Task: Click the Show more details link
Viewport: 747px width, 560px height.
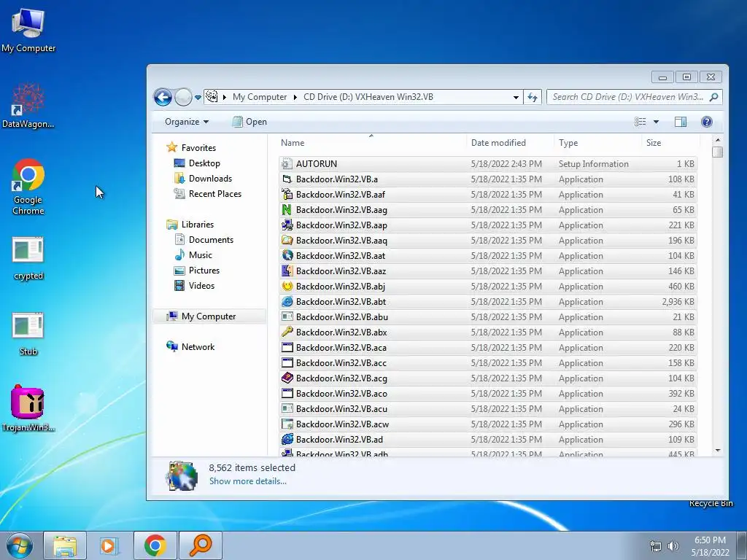Action: (248, 481)
